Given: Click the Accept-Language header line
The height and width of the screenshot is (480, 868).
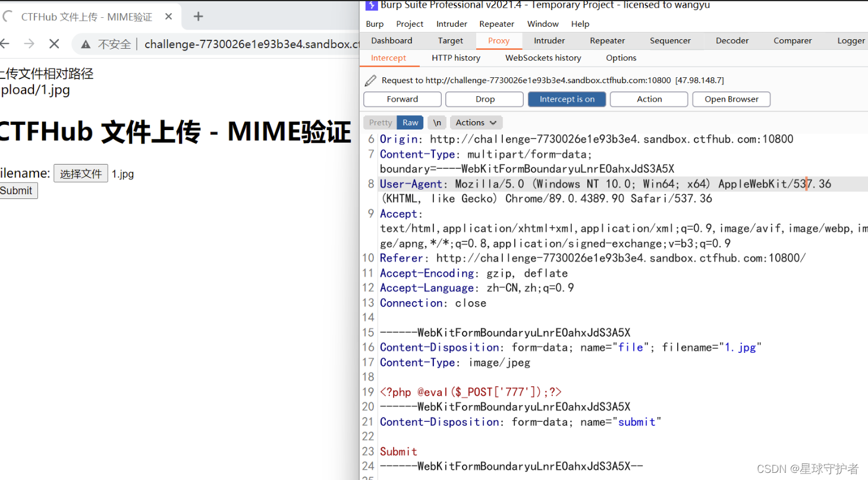Looking at the screenshot, I should 477,288.
